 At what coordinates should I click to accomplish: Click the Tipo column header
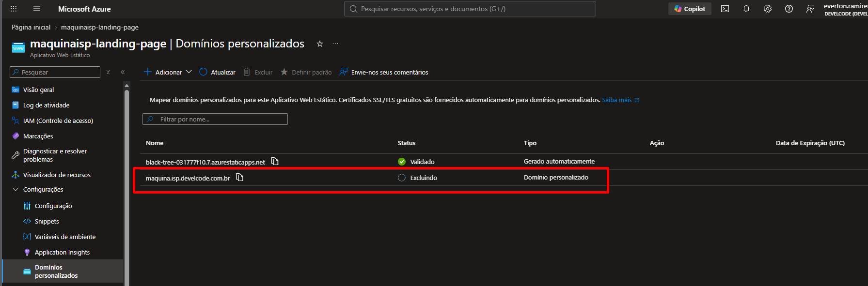coord(530,143)
